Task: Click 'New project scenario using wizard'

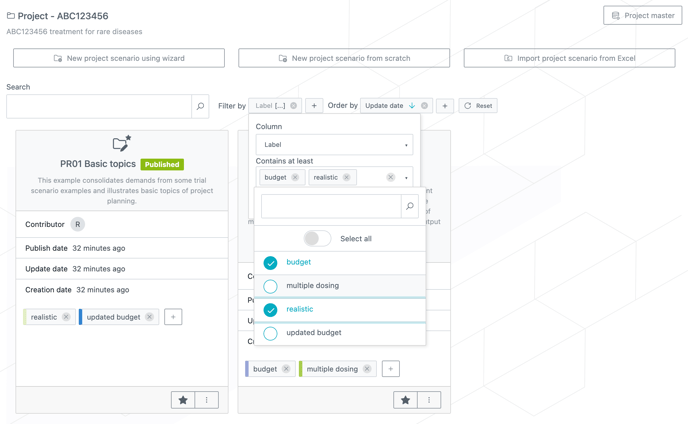Action: point(119,58)
